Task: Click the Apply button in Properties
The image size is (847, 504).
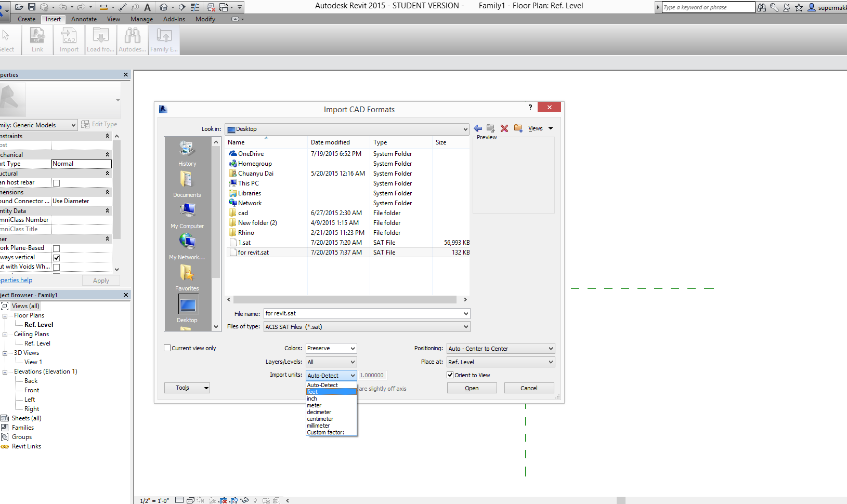Action: pos(101,281)
